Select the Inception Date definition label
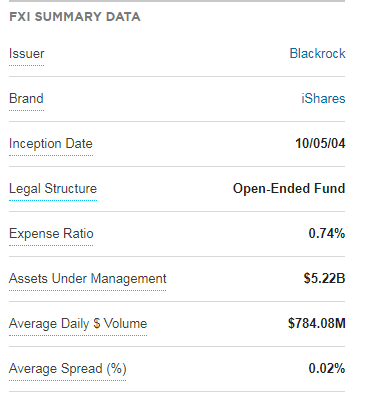The height and width of the screenshot is (396, 369). 51,144
